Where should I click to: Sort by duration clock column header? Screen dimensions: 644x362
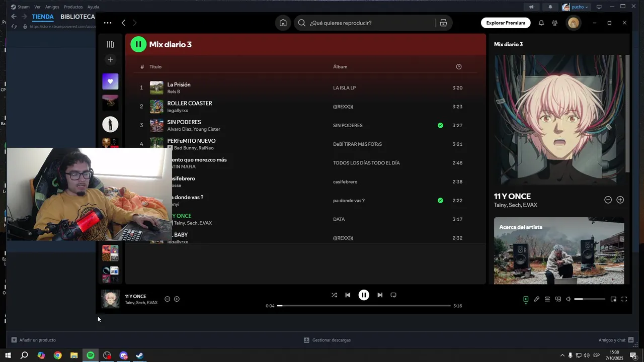[x=458, y=66]
